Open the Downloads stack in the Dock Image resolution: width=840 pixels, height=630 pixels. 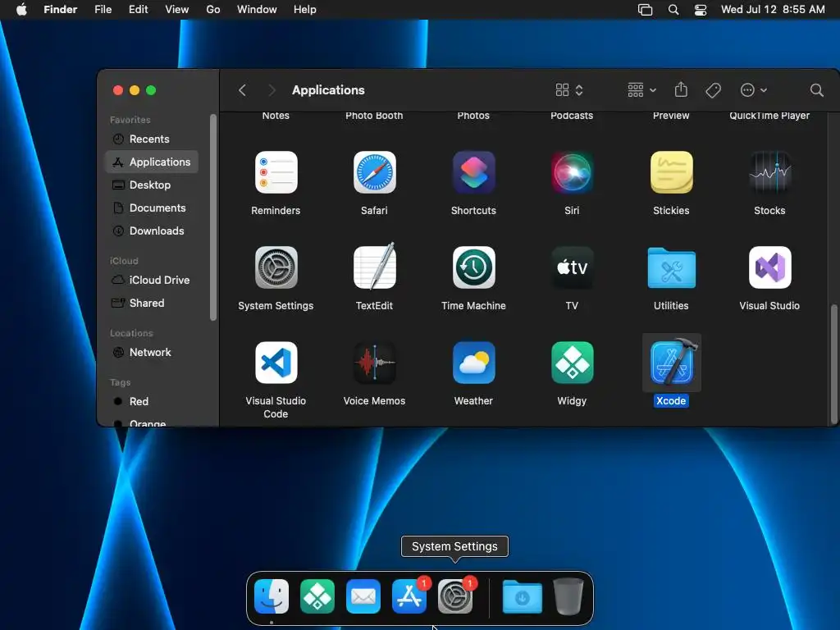pos(523,596)
